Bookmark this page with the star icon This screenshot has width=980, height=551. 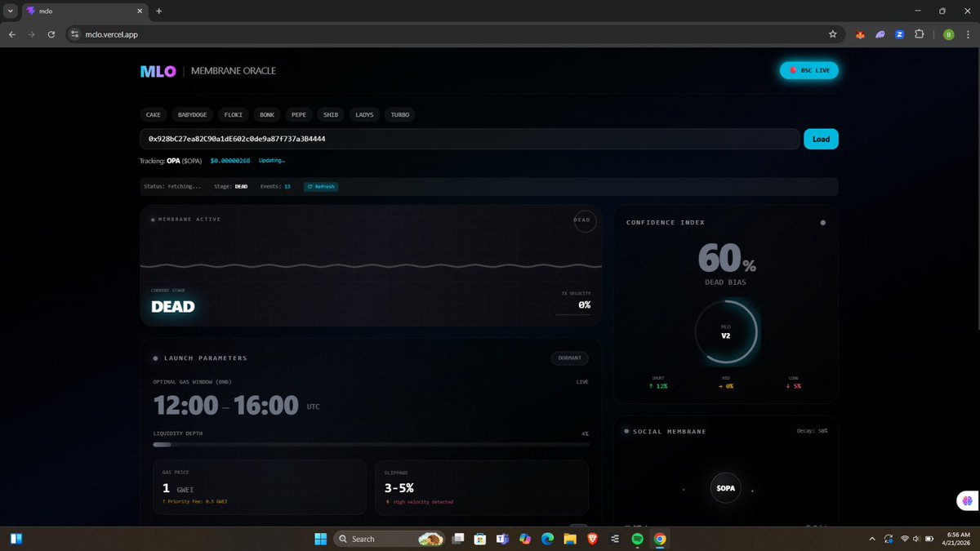(832, 34)
